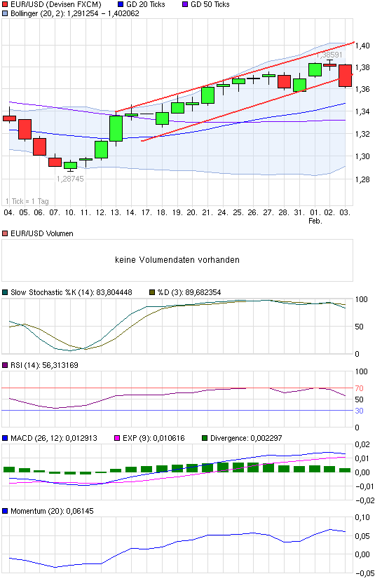
Task: Click the '1,40' price axis label
Action: [362, 46]
